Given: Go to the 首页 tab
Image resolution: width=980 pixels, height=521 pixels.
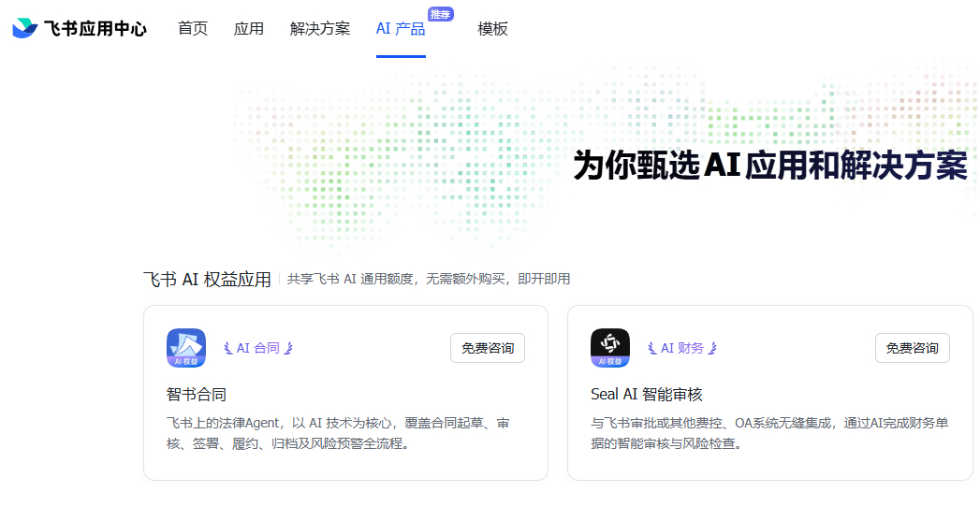Looking at the screenshot, I should click(x=193, y=29).
